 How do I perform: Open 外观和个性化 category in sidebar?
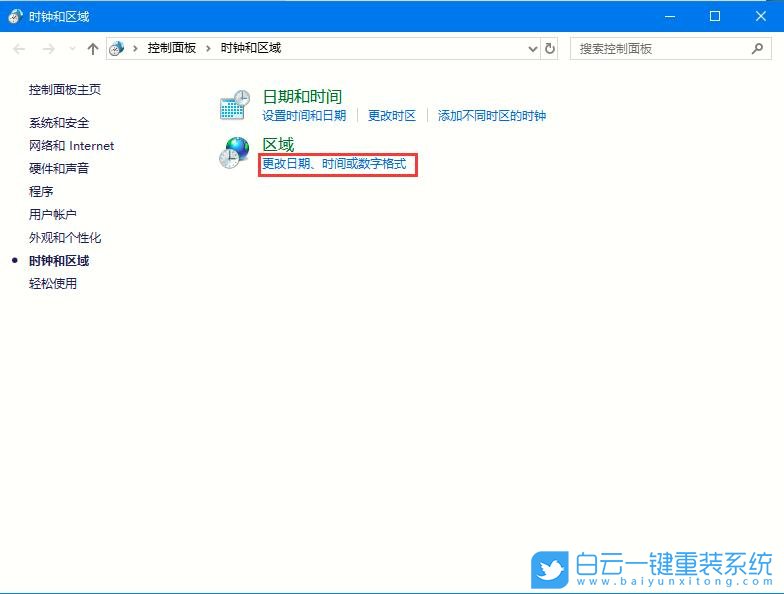pos(65,238)
